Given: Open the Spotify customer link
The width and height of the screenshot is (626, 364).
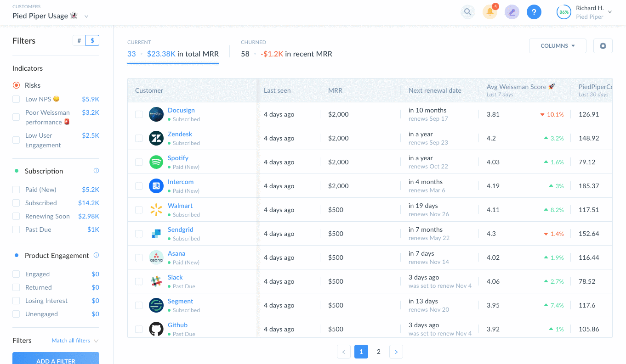Looking at the screenshot, I should click(x=178, y=158).
